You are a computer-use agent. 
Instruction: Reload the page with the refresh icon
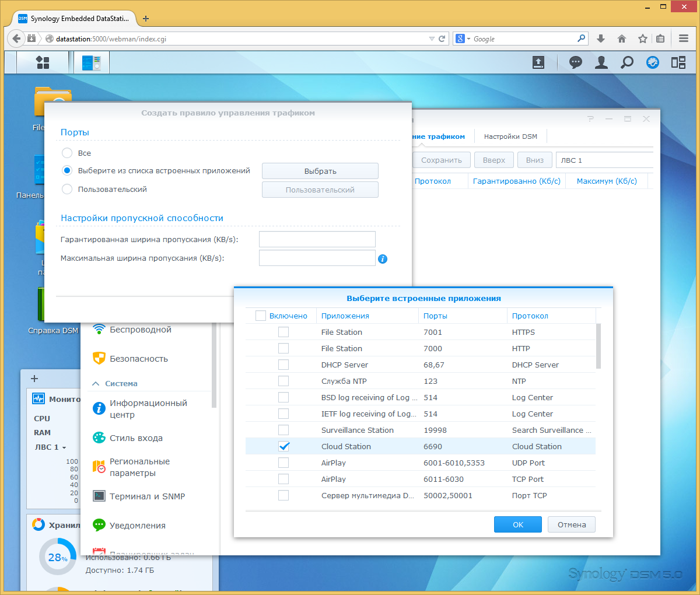coord(442,38)
